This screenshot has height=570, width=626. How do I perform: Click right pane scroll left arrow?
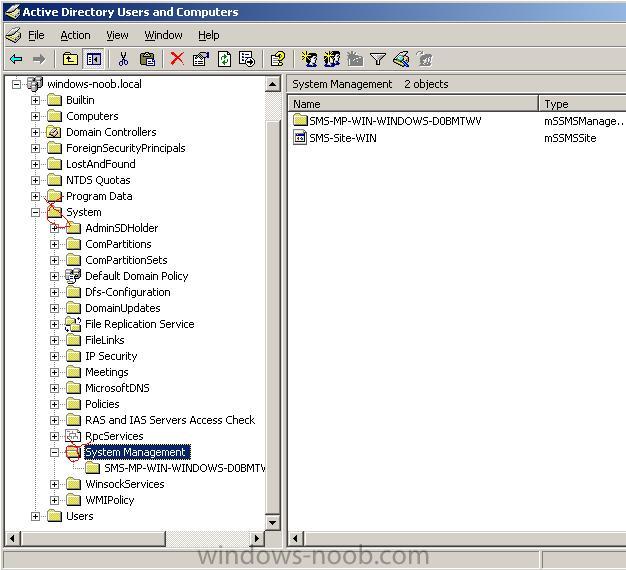295,538
